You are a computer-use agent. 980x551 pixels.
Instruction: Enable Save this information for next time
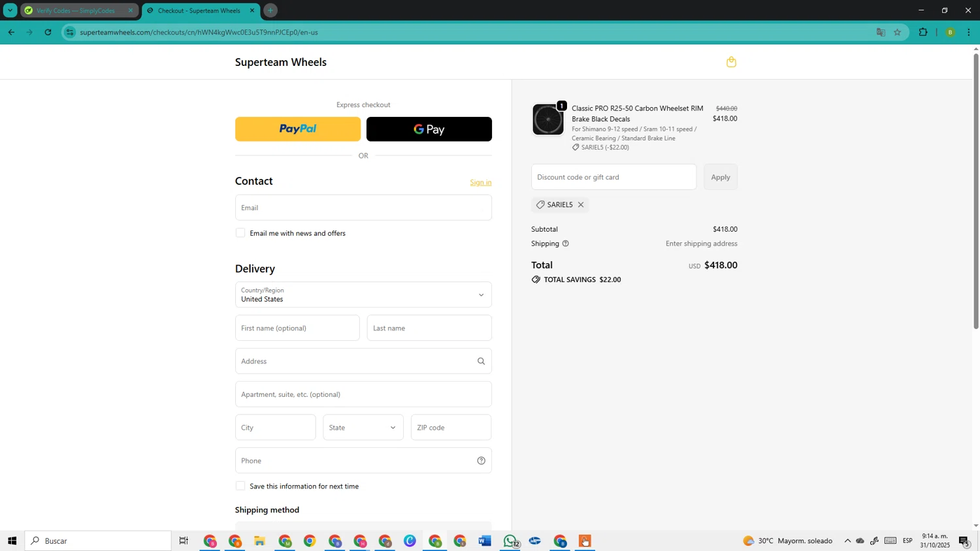click(240, 486)
